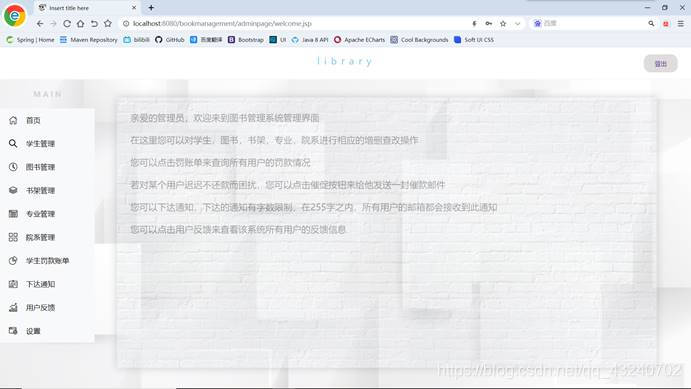Click the 用户反馈 chart icon
Screen dimensions: 691x389
click(13, 307)
